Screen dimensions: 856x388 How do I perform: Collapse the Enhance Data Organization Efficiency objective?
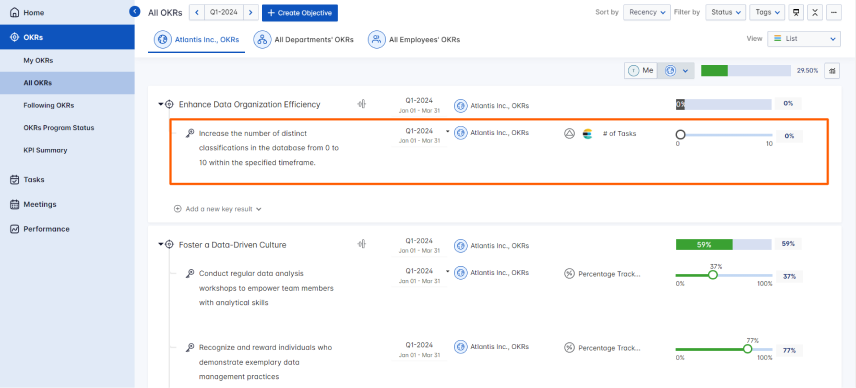point(161,104)
